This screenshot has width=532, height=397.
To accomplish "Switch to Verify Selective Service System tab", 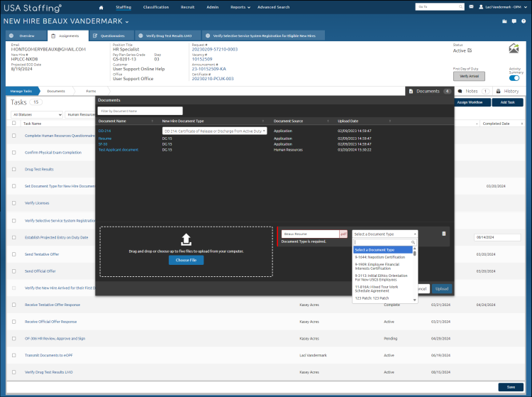I will (x=264, y=36).
